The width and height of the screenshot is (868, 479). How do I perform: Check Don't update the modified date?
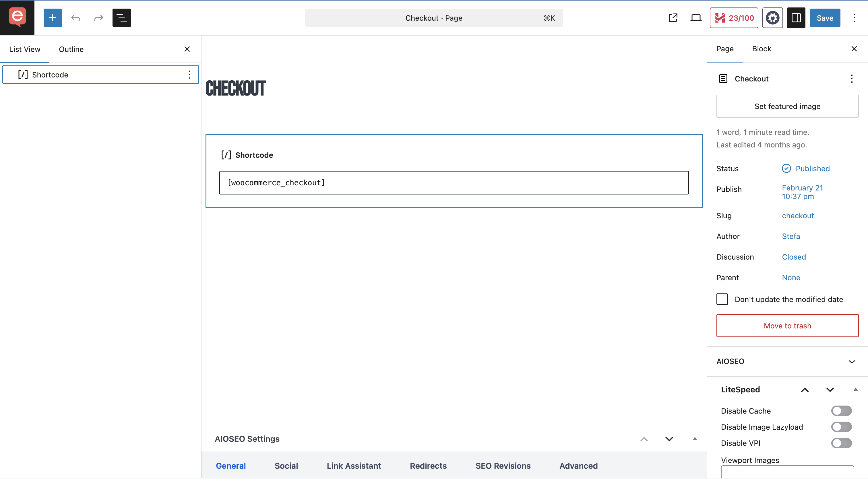point(722,299)
